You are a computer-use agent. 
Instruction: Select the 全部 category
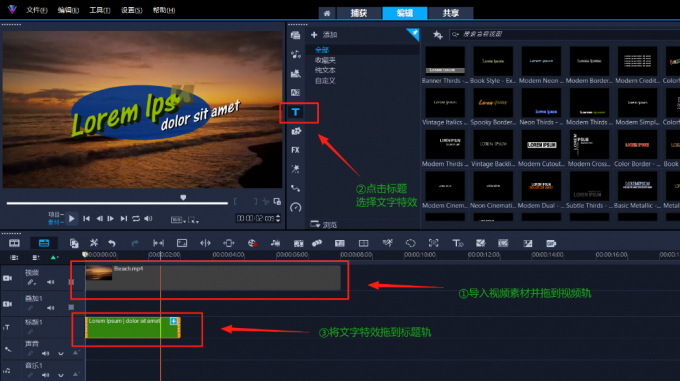[322, 50]
